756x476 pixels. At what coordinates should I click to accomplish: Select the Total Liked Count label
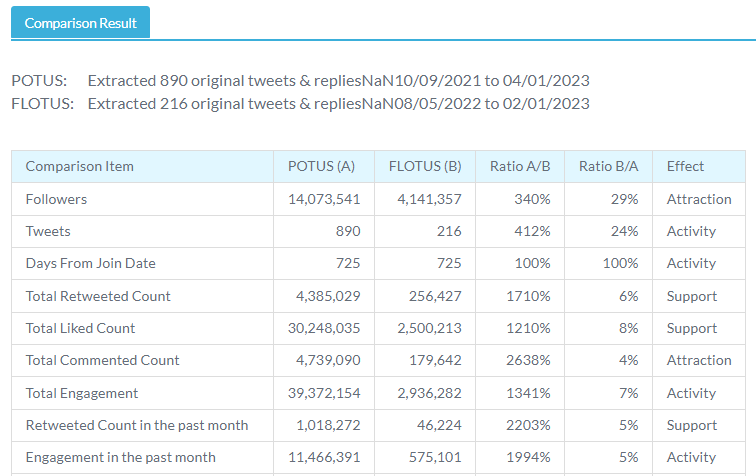pos(80,328)
